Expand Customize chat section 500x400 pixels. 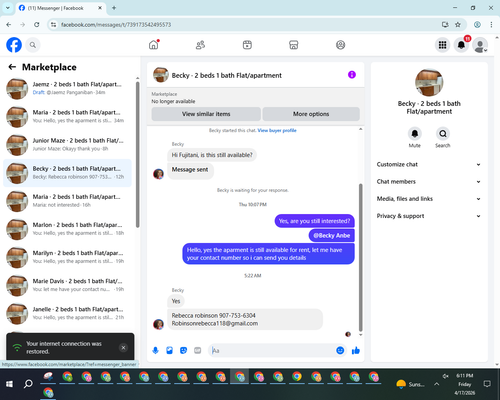[429, 164]
